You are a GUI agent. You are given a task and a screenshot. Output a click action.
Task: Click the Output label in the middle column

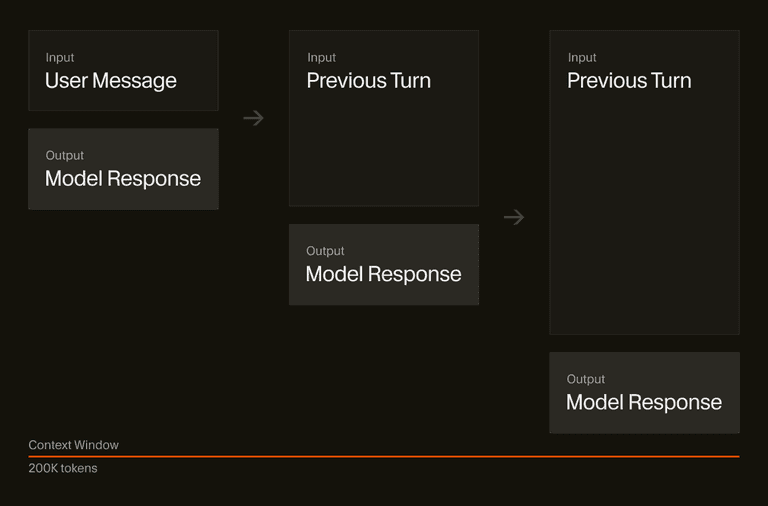click(x=325, y=251)
